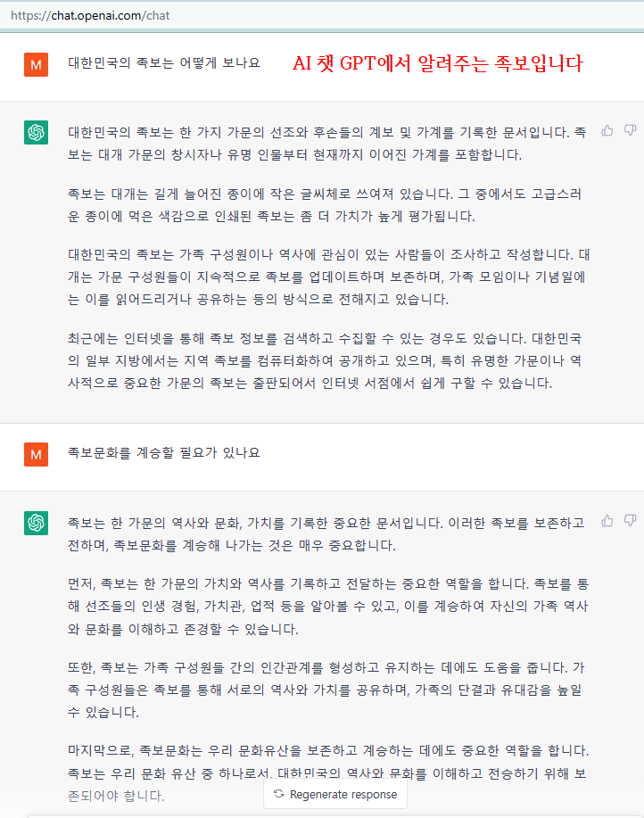Click paragraph starting '마지막으로, 족보문화는'

point(328,773)
